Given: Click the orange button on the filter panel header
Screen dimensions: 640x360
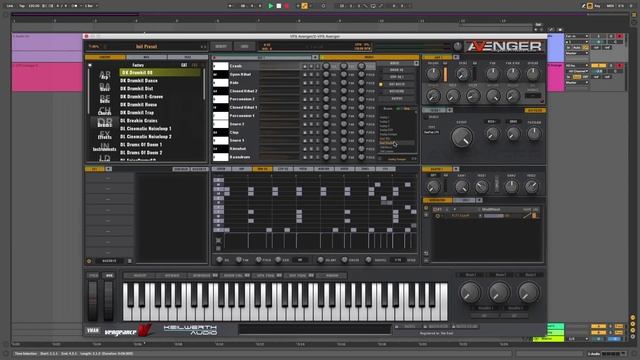Looking at the screenshot, I should 535,110.
